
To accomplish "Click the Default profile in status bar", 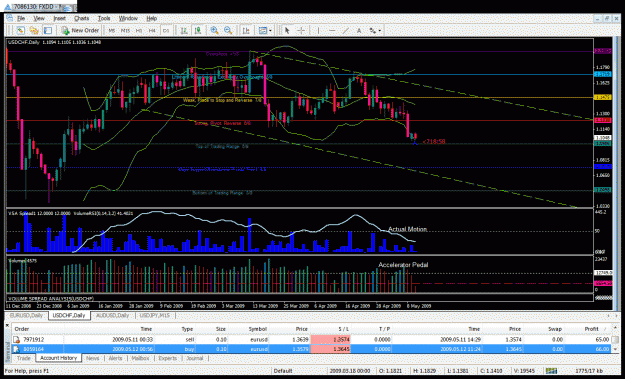I will point(282,371).
